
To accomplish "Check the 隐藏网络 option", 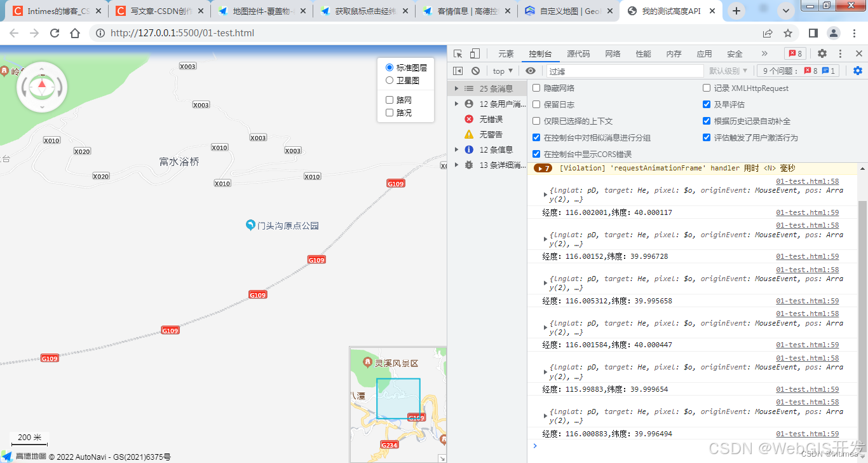I will (536, 88).
